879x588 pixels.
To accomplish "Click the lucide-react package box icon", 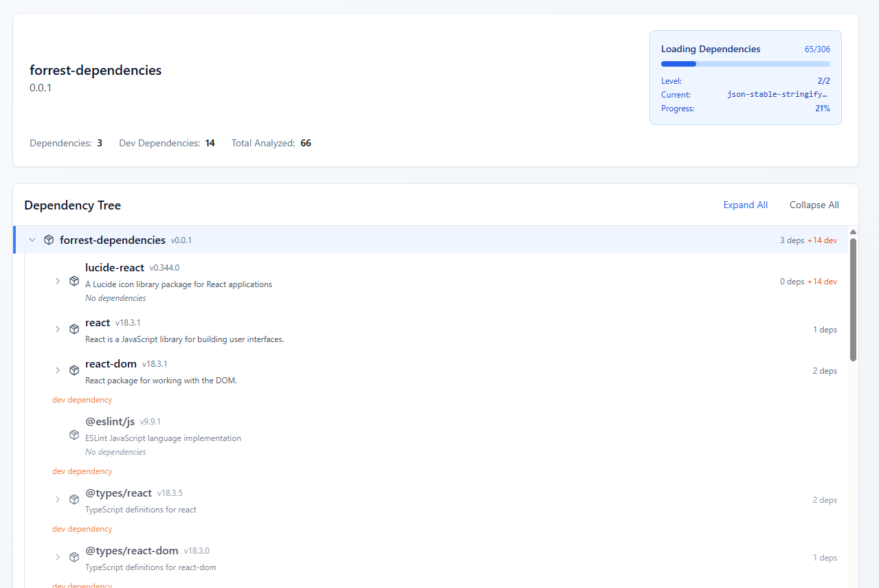I will click(74, 281).
